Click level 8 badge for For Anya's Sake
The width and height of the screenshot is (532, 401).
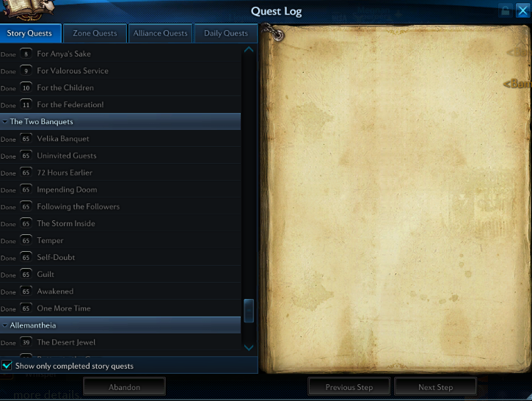click(x=26, y=54)
